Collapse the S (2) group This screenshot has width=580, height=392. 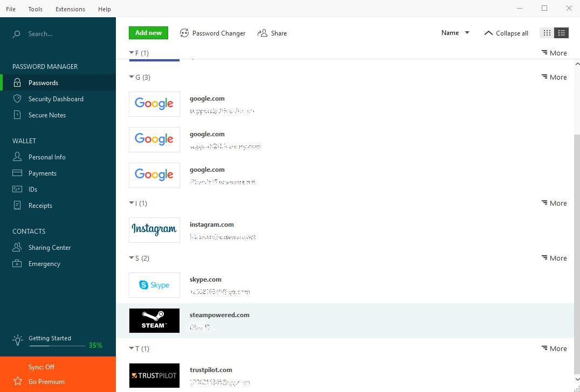tap(132, 258)
